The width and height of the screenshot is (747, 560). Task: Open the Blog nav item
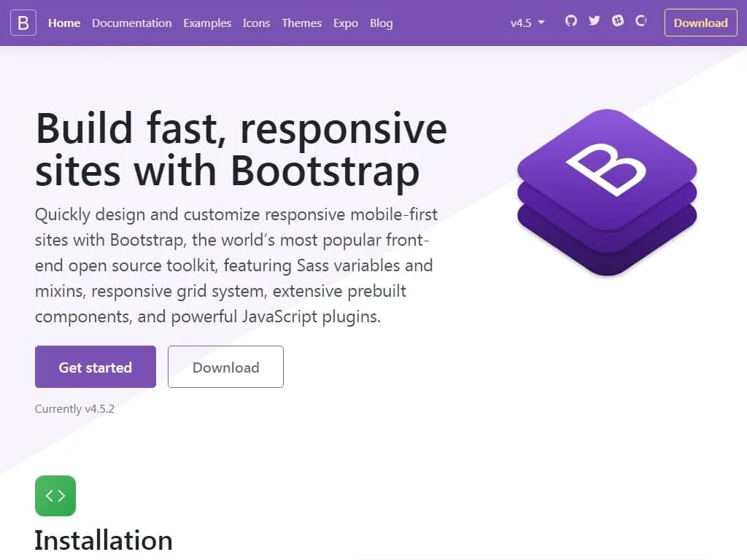pyautogui.click(x=382, y=23)
